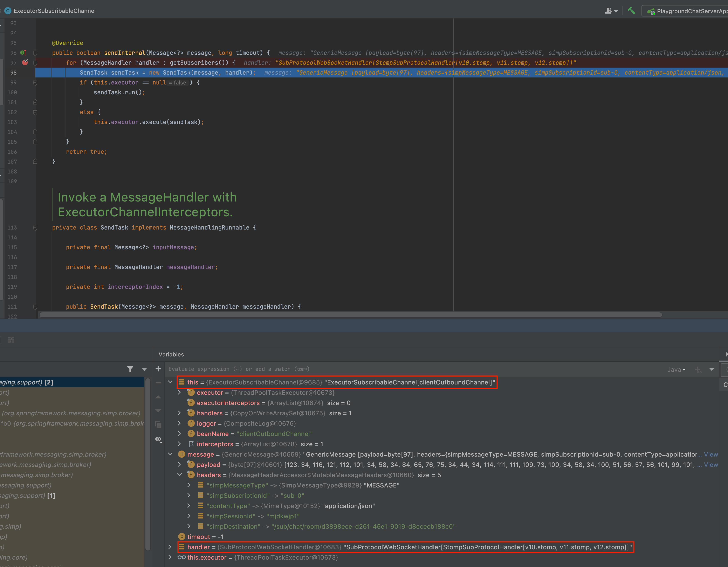The height and width of the screenshot is (567, 728).
Task: Collapse the 'this' variable node
Action: pos(170,382)
